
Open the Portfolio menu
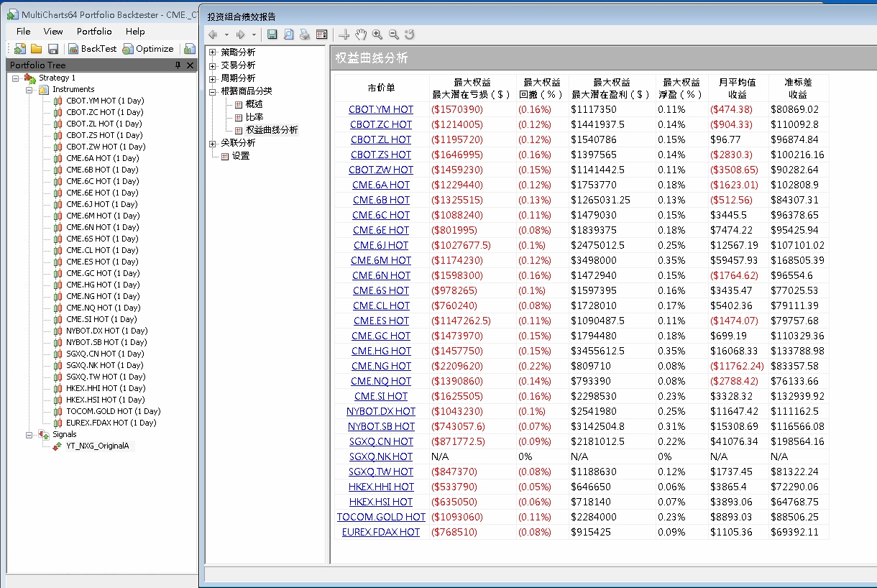pos(94,32)
